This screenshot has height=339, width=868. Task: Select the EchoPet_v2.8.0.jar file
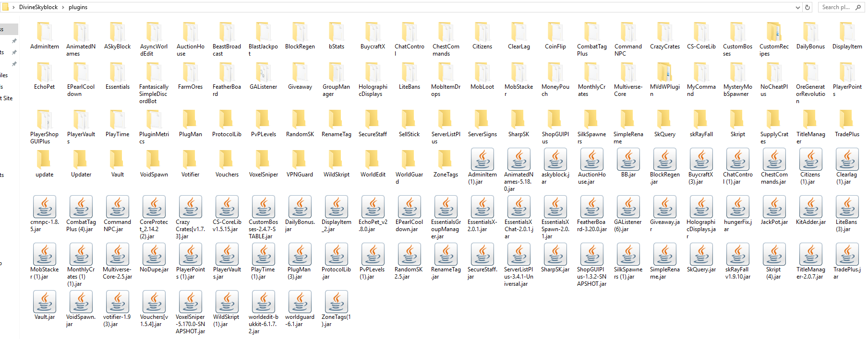pyautogui.click(x=373, y=214)
